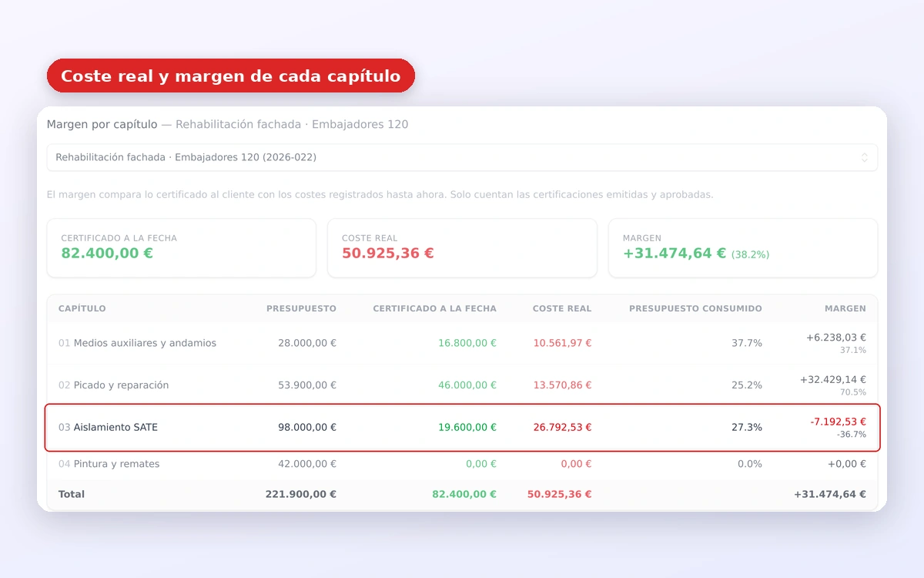The height and width of the screenshot is (578, 924).
Task: Click certified amount 16.800,00 €
Action: tap(467, 343)
